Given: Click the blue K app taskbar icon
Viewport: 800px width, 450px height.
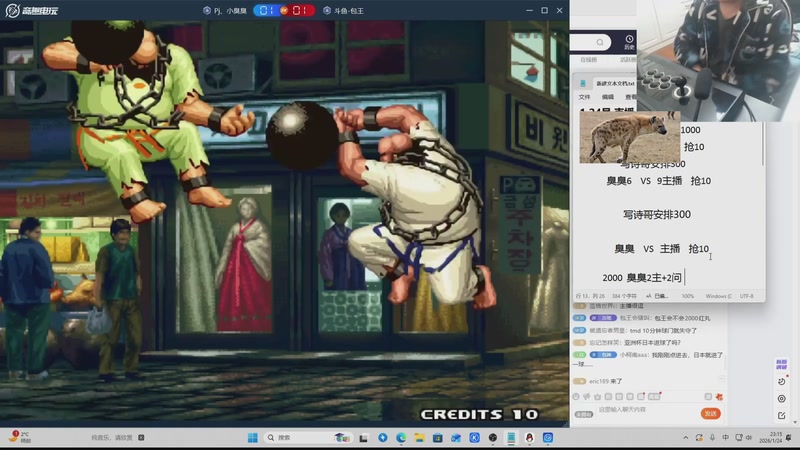Looking at the screenshot, I should point(474,438).
